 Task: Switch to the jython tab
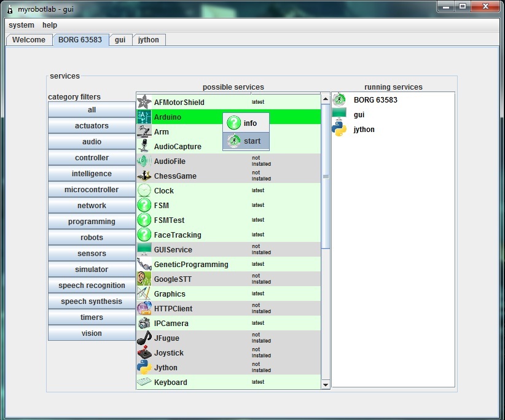[149, 40]
